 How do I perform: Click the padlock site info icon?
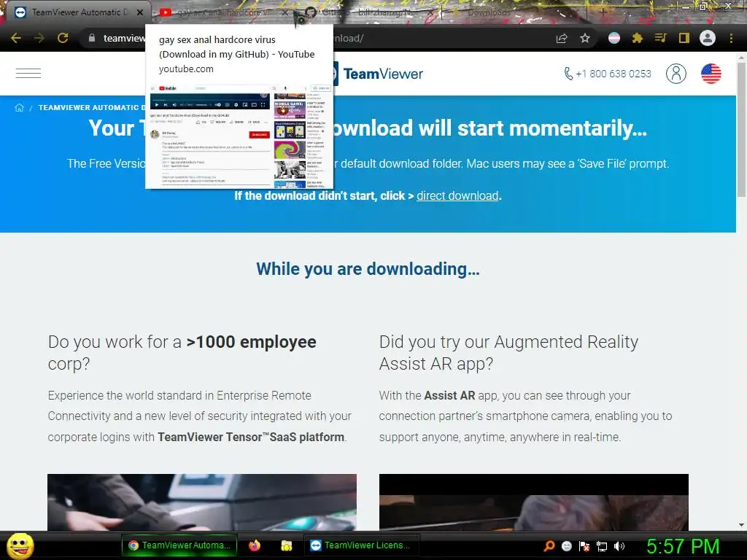(x=92, y=38)
